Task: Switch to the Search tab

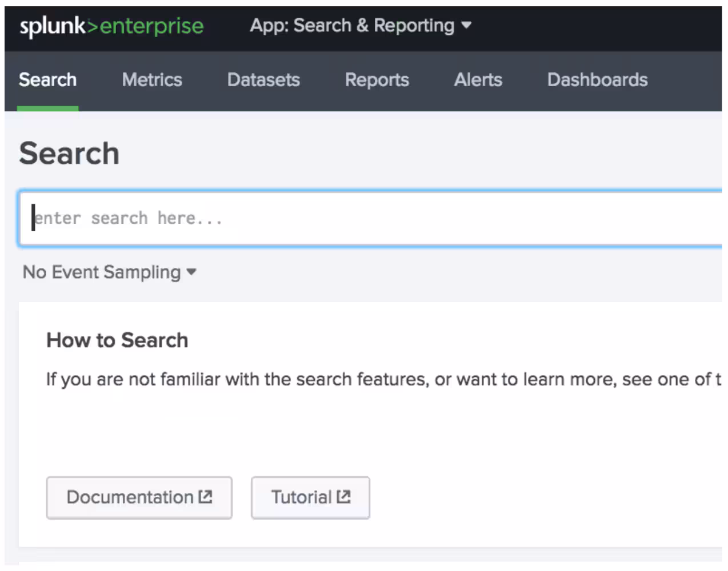Action: coord(47,80)
